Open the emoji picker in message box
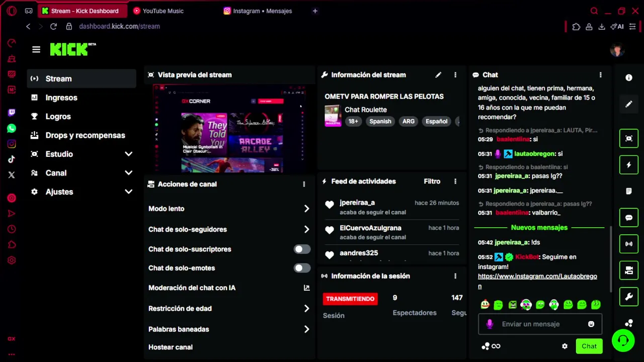Viewport: 644px width, 362px height. [x=591, y=324]
